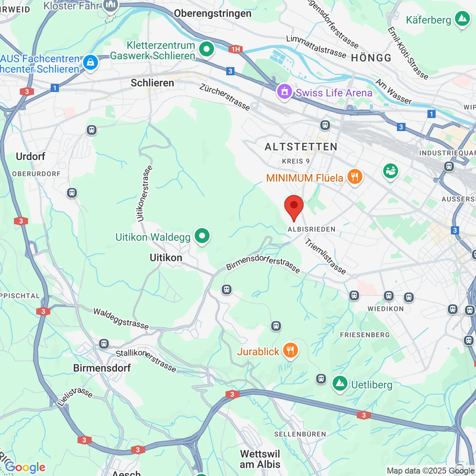This screenshot has height=476, width=476.
Task: Click the Birmensdorf town label
Action: tap(102, 368)
